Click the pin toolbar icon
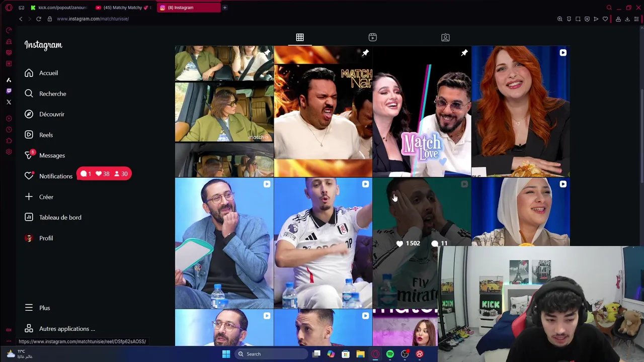 coord(569,19)
